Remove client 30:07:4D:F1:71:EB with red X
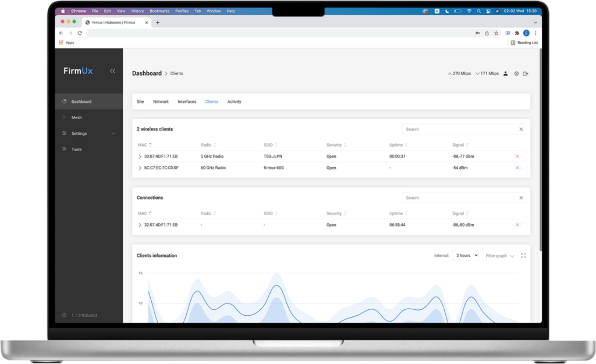Viewport: 596px width, 364px height. pyautogui.click(x=517, y=156)
